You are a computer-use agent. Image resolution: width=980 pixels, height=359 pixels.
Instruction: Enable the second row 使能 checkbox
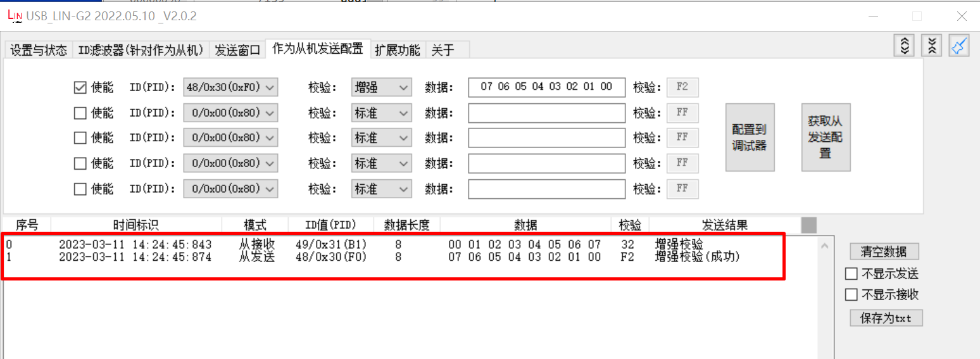click(x=80, y=113)
